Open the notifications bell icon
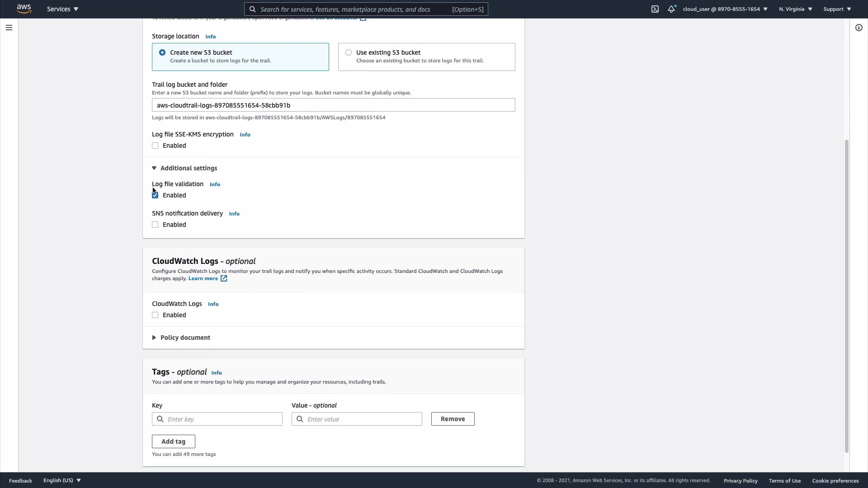868x488 pixels. pos(671,9)
